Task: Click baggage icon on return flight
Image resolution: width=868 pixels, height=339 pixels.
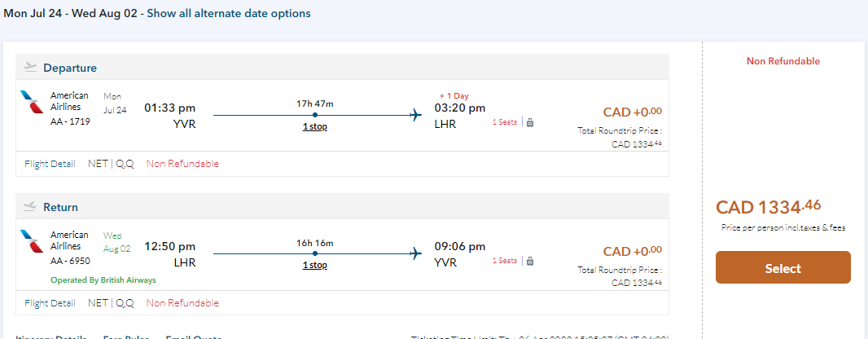Action: [530, 261]
